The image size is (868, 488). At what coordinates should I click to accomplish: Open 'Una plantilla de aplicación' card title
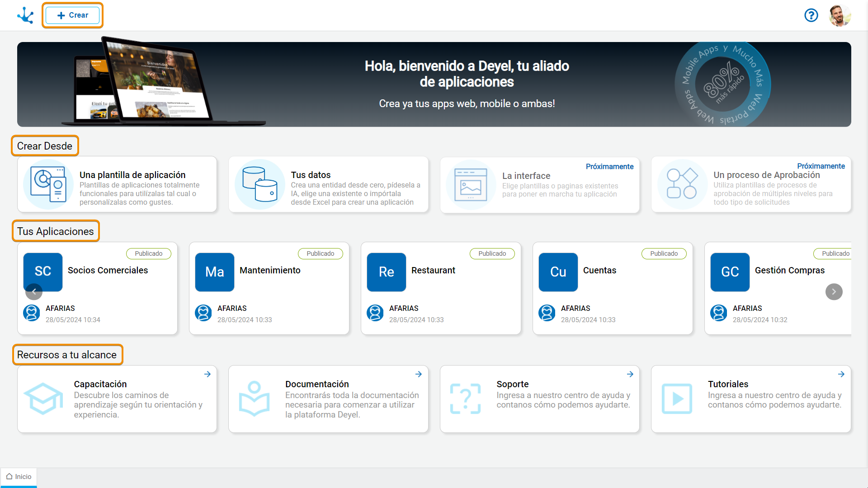click(x=132, y=175)
